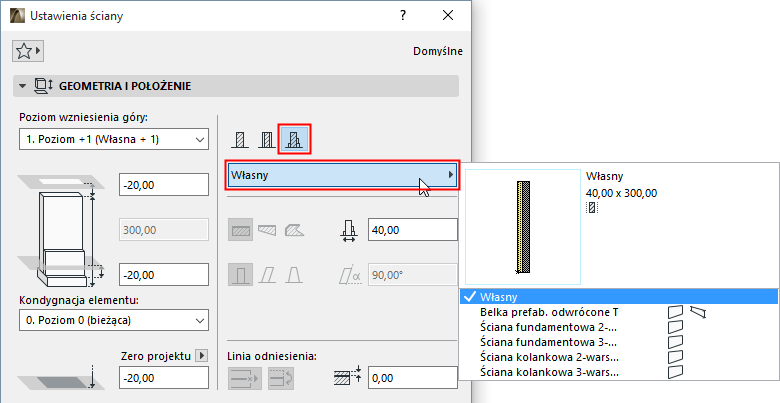Click the slant angle icon
780x403 pixels.
[x=350, y=275]
